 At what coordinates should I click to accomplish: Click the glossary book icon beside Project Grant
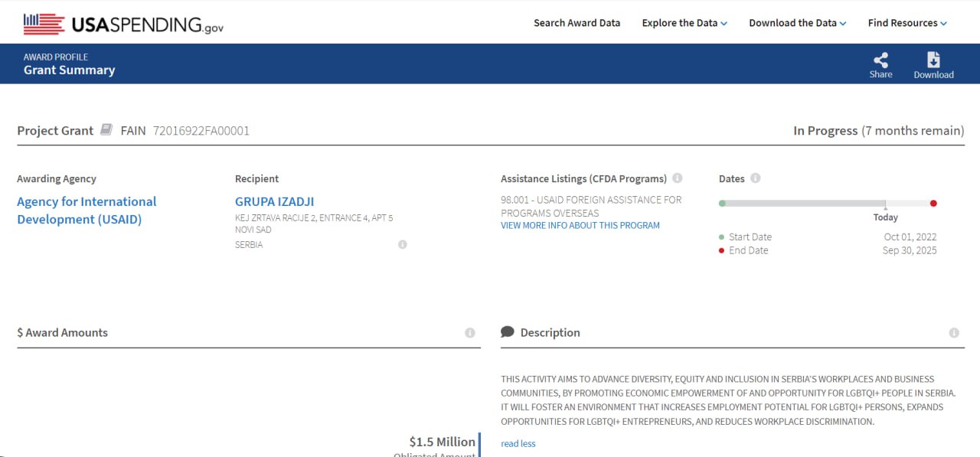point(106,130)
